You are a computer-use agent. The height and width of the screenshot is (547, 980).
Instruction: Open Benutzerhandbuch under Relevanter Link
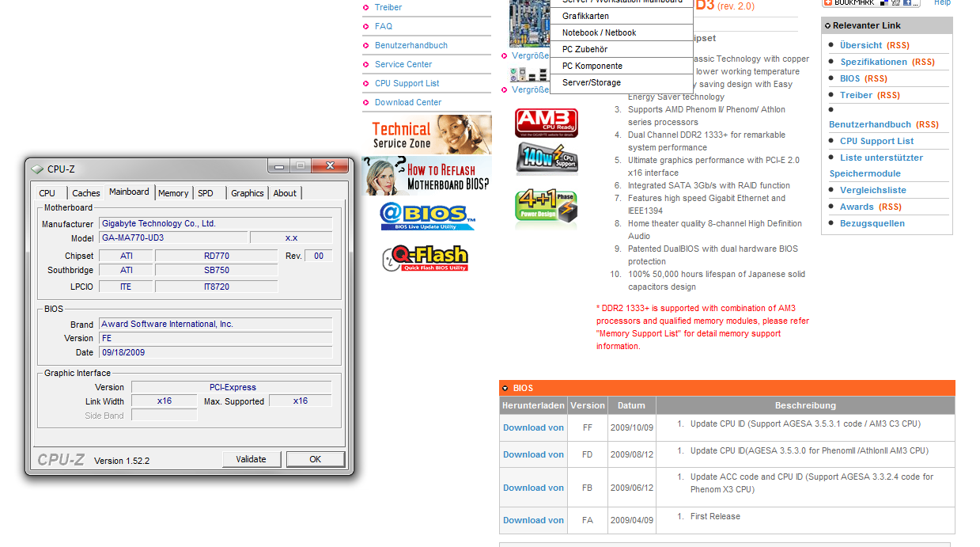(x=870, y=124)
